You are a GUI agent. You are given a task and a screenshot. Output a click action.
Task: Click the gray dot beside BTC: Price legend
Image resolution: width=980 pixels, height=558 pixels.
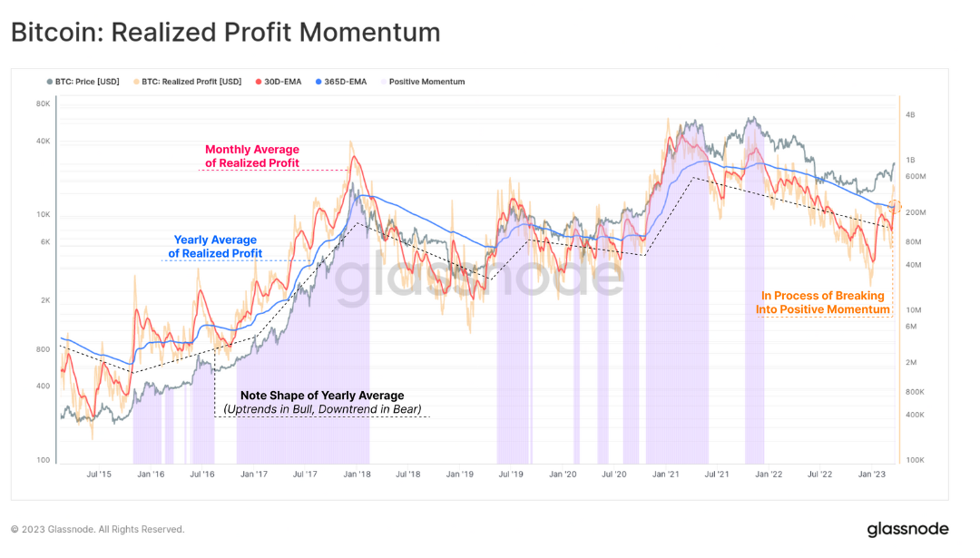(49, 82)
